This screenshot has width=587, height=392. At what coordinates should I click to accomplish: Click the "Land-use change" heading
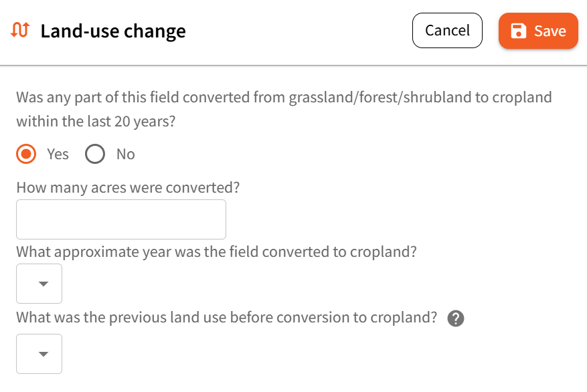[113, 31]
